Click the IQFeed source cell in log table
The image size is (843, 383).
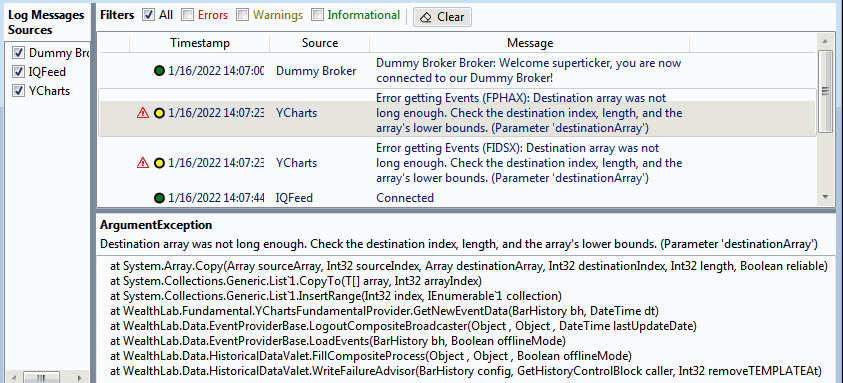294,198
